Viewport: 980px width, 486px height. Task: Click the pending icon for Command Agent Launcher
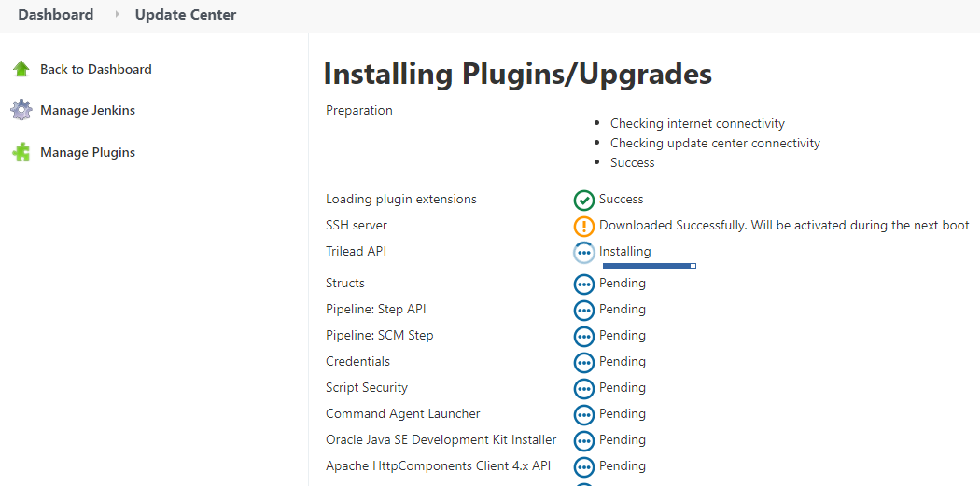(x=583, y=415)
